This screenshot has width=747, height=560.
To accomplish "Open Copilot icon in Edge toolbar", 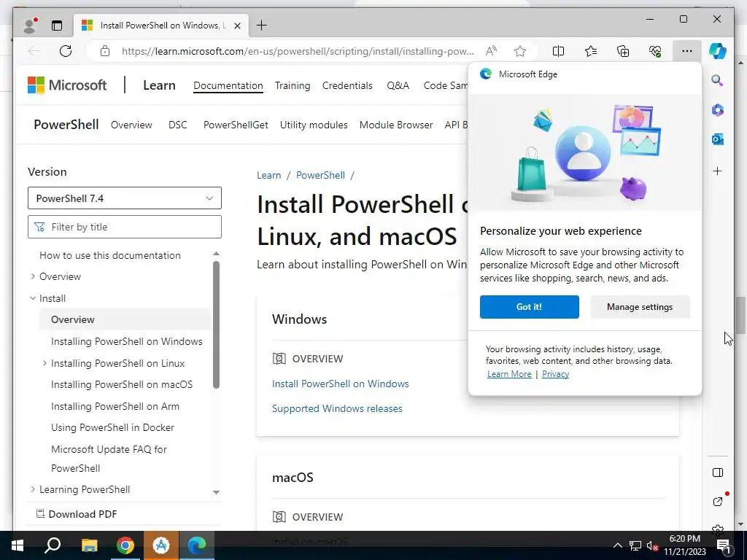I will (x=718, y=51).
